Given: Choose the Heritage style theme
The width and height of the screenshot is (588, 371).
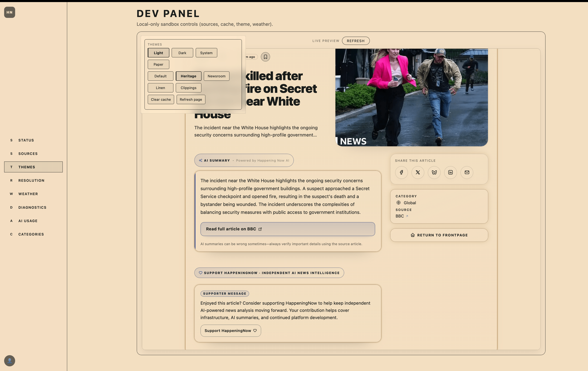Looking at the screenshot, I should click(188, 76).
